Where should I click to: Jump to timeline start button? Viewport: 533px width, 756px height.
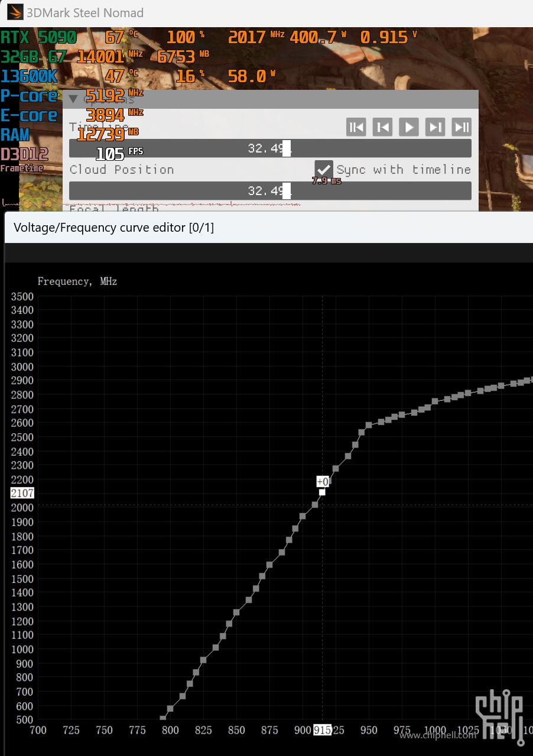356,127
